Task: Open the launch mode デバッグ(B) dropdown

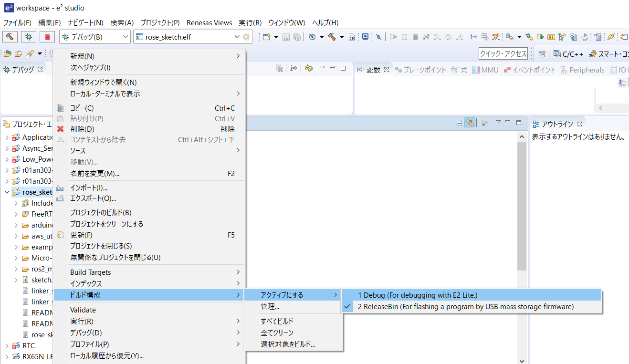Action: point(95,37)
